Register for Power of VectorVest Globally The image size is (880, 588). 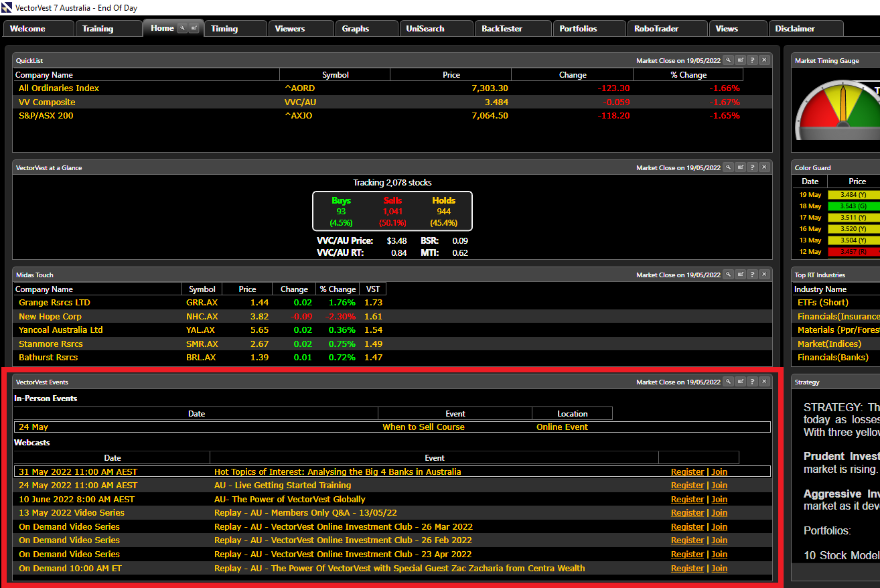687,499
